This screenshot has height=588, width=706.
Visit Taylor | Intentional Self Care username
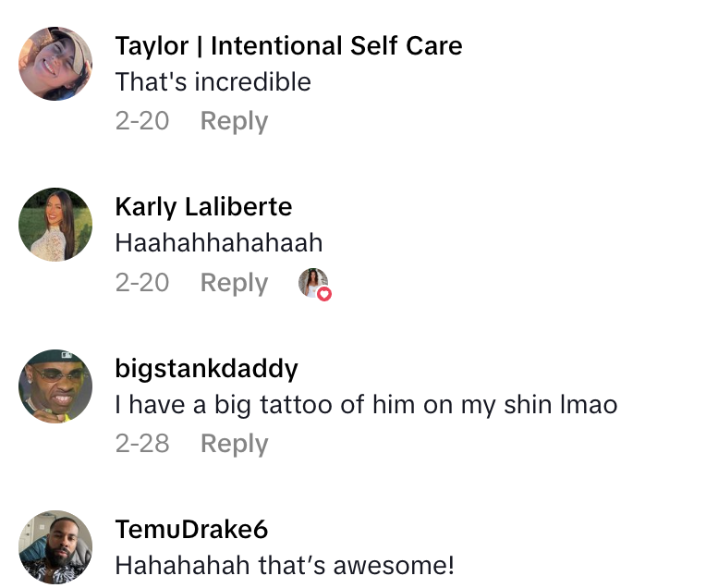pyautogui.click(x=288, y=45)
